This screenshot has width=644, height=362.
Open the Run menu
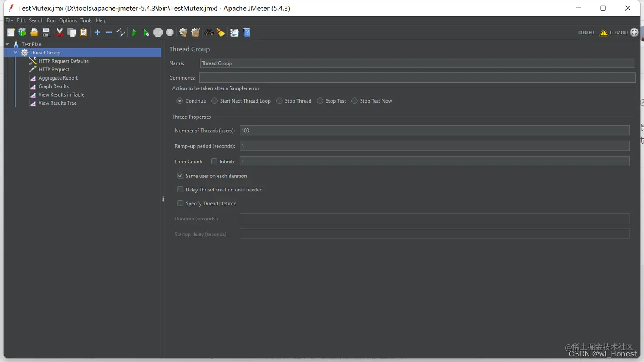click(x=51, y=20)
